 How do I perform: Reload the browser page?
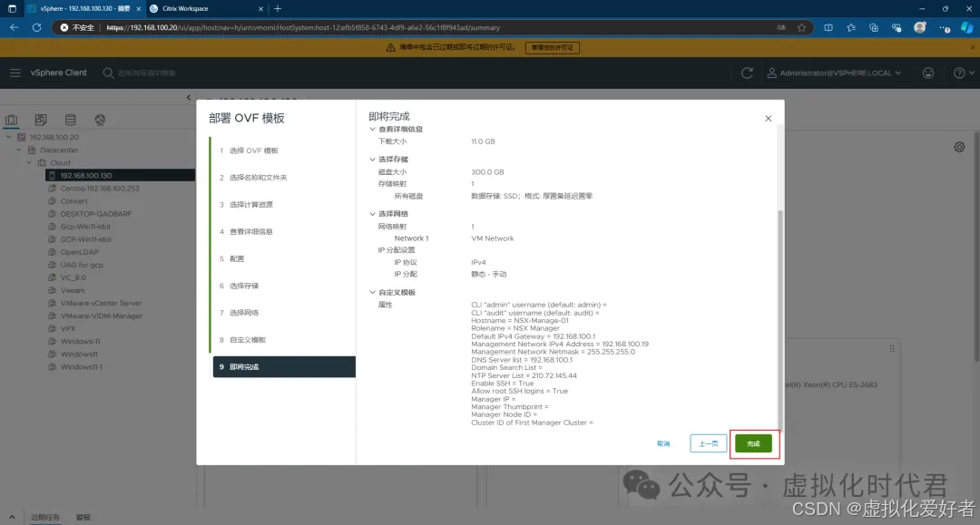37,27
